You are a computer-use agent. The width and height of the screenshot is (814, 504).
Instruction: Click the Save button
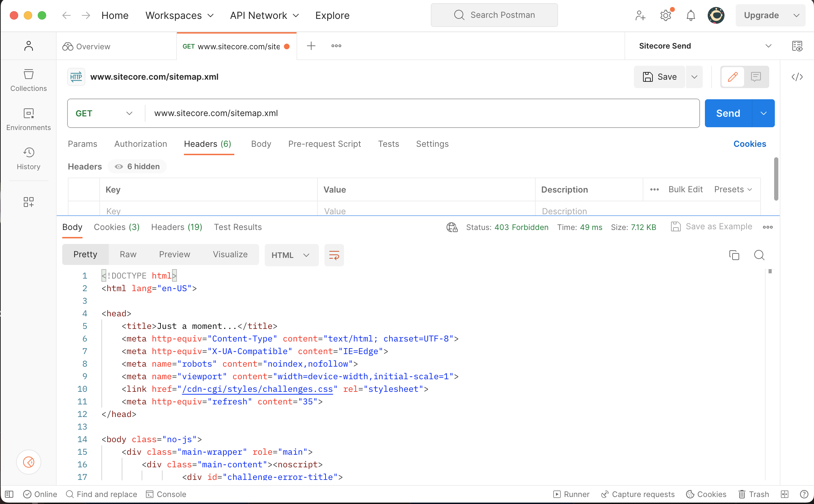point(660,77)
